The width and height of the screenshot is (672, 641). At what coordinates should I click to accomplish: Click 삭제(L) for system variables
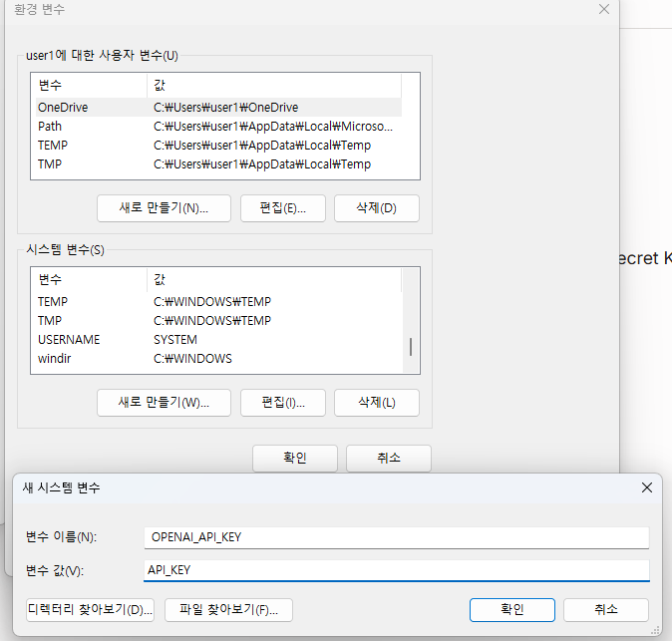click(376, 403)
